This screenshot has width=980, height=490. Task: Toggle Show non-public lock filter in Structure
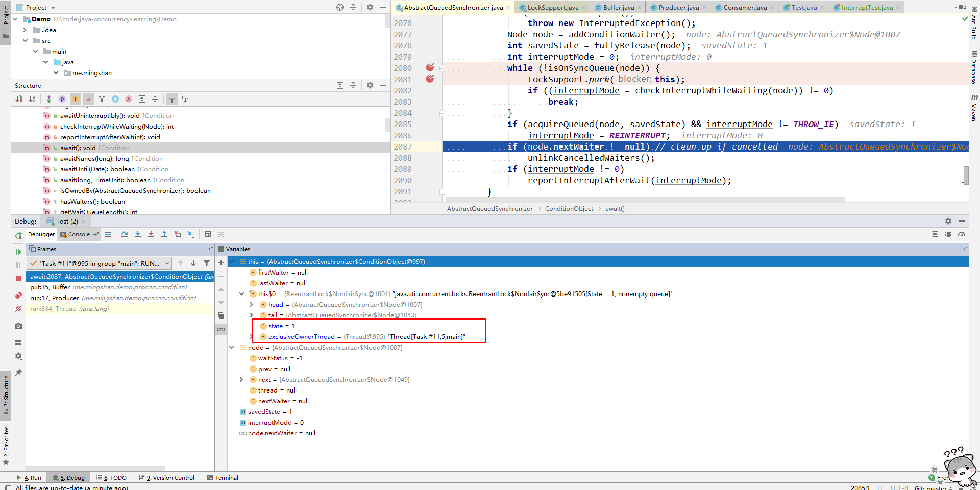click(89, 99)
